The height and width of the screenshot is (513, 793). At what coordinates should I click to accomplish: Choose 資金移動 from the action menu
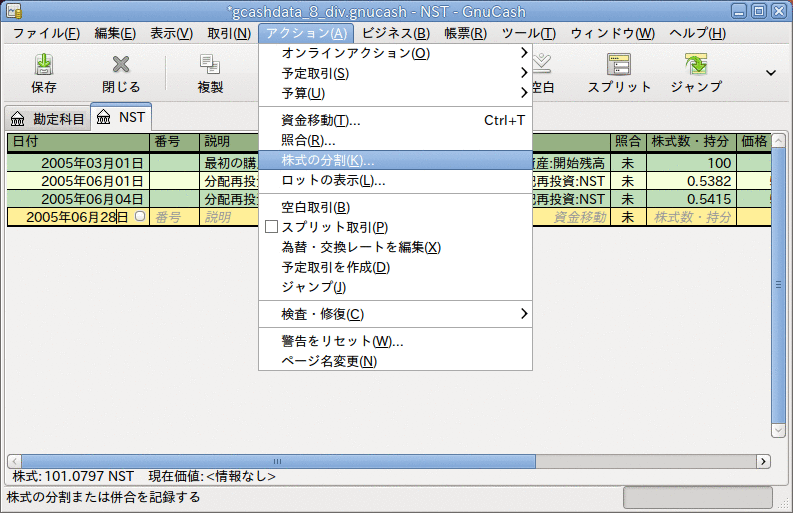tap(321, 121)
